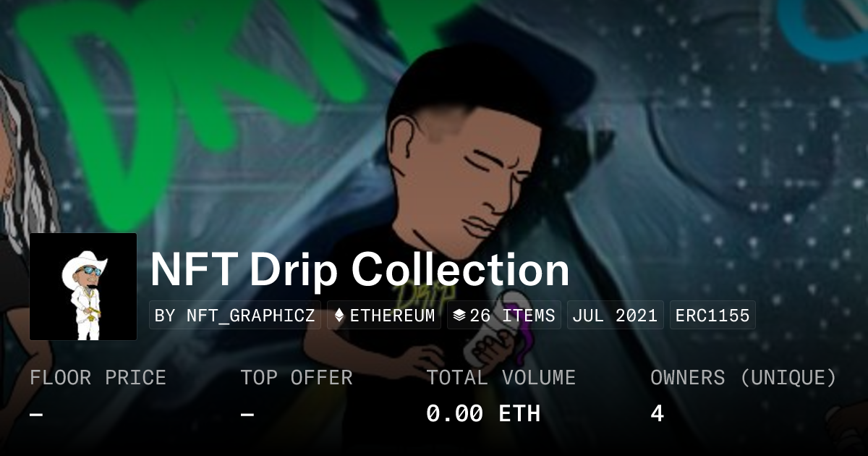The image size is (868, 456).
Task: Click the 26 ITEMS badge
Action: point(504,316)
